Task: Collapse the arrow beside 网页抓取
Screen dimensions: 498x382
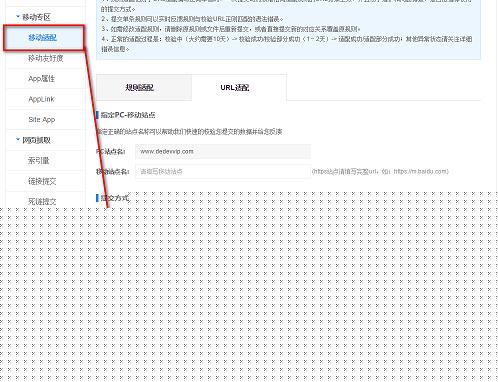Action: [18, 140]
